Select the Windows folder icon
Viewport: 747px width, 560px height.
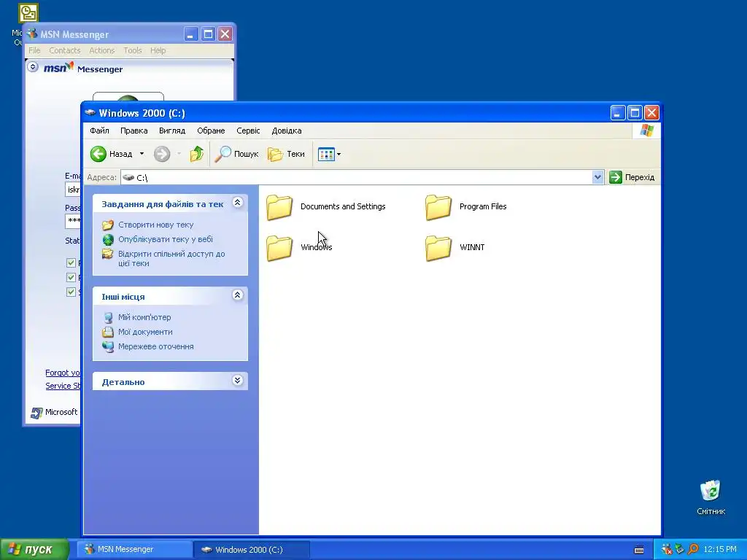click(x=279, y=248)
